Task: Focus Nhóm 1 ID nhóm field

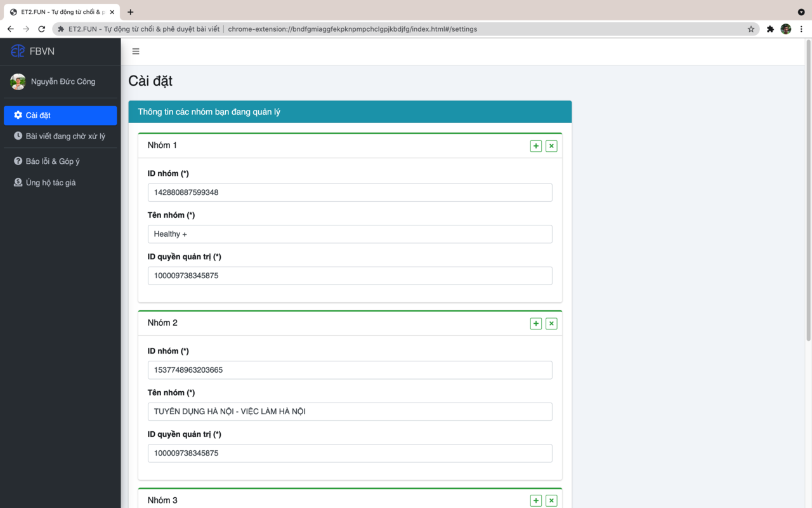Action: [350, 192]
